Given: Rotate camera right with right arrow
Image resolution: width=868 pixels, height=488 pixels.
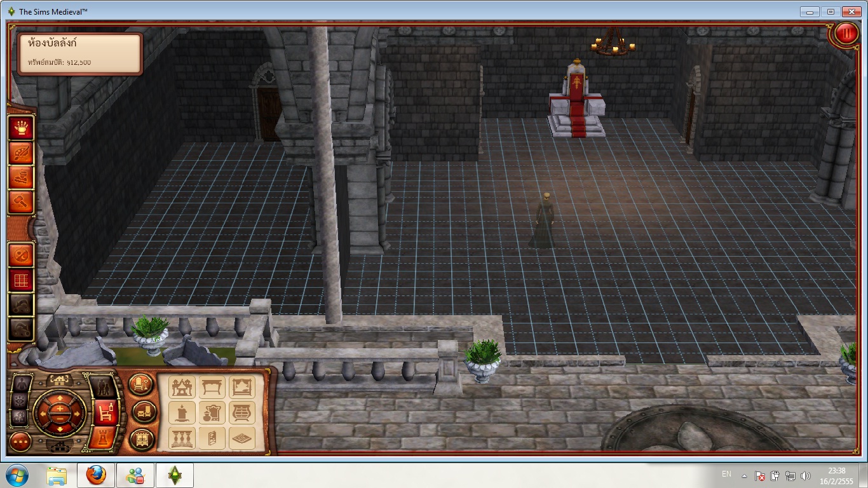Looking at the screenshot, I should pyautogui.click(x=77, y=414).
